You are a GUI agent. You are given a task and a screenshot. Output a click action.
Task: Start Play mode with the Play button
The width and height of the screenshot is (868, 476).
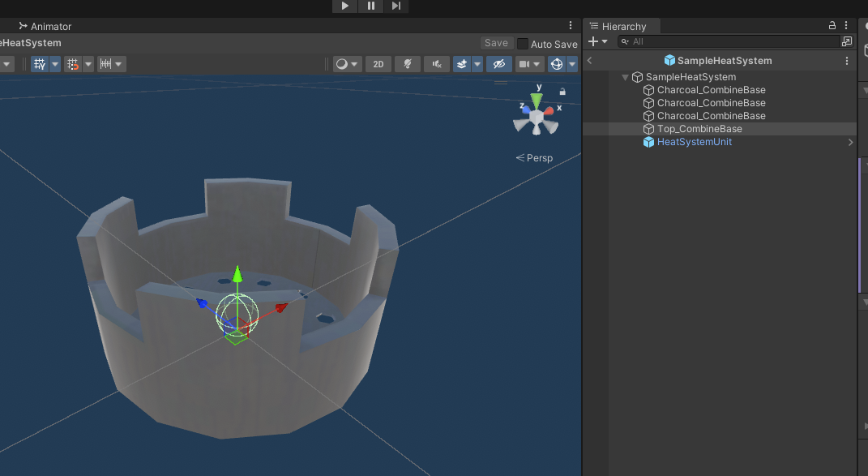coord(345,6)
